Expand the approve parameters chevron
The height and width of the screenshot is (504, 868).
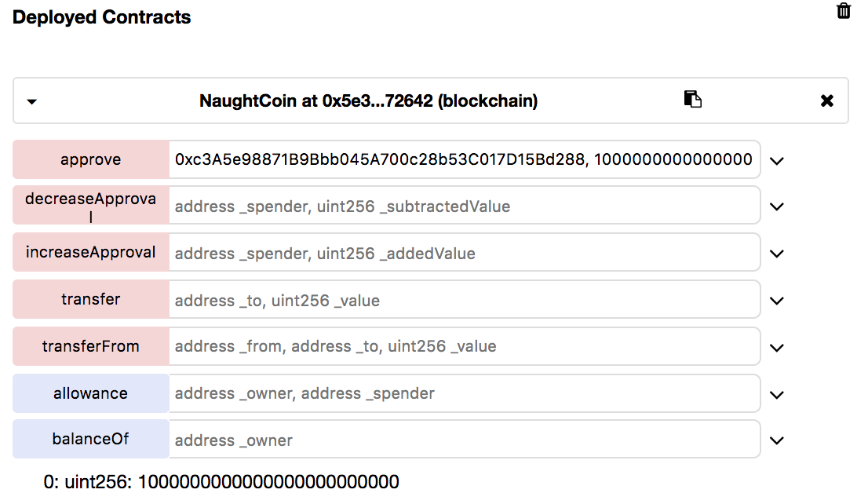777,161
